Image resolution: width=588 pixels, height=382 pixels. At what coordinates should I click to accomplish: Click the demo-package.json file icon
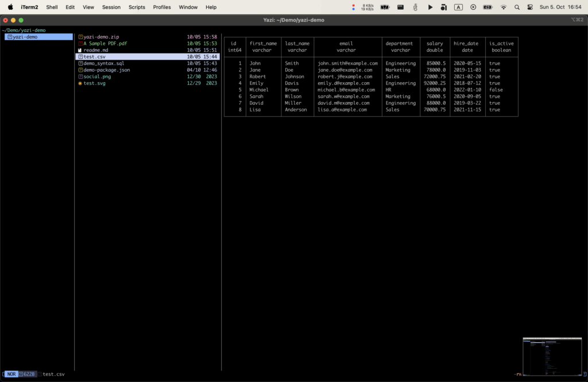80,70
